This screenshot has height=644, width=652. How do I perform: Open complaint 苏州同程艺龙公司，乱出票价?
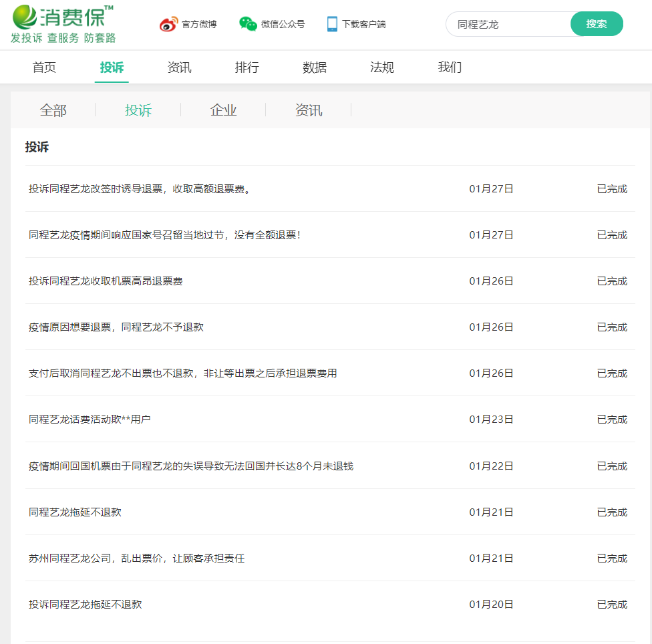(136, 558)
